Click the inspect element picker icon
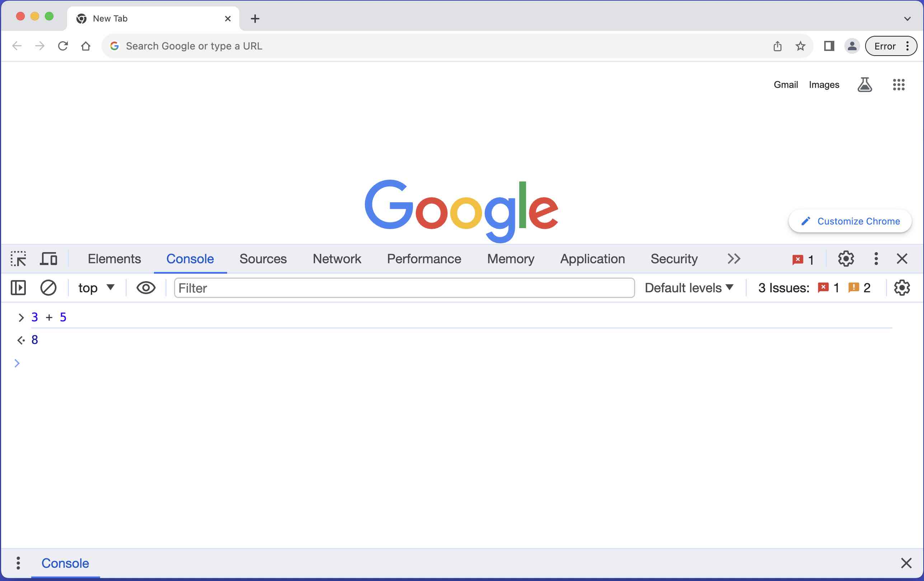Image resolution: width=924 pixels, height=581 pixels. coord(18,259)
